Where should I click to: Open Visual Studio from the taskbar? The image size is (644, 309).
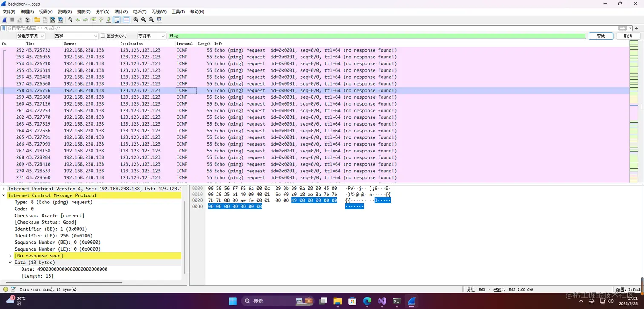click(382, 301)
